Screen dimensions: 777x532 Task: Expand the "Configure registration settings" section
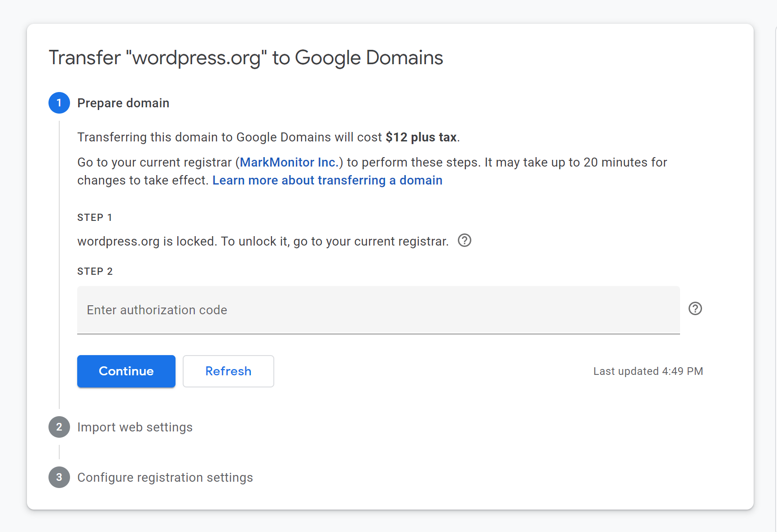(x=165, y=477)
